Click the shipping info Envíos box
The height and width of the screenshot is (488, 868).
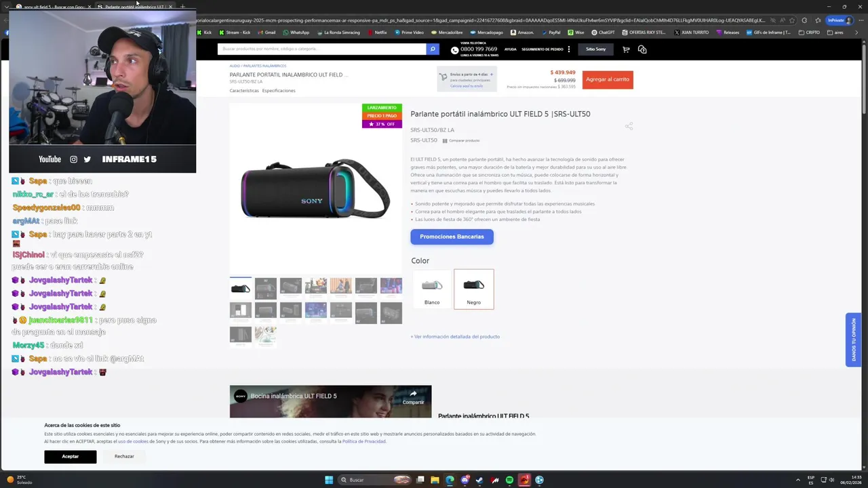[x=467, y=79]
